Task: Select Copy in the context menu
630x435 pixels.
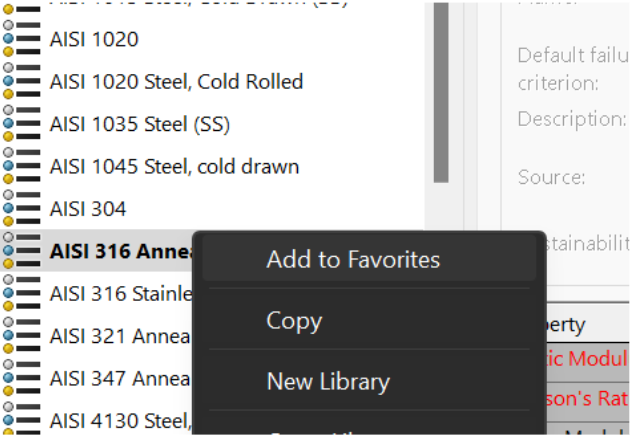Action: tap(294, 321)
